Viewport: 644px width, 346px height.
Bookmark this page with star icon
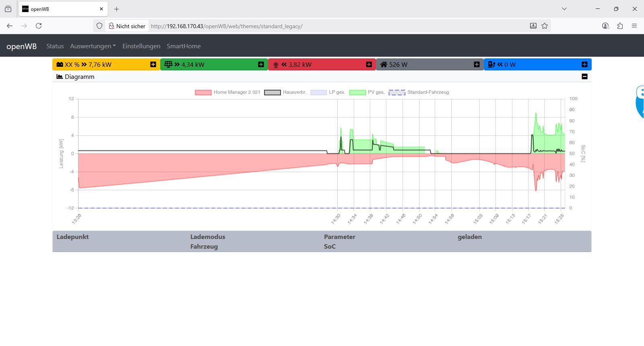point(545,26)
